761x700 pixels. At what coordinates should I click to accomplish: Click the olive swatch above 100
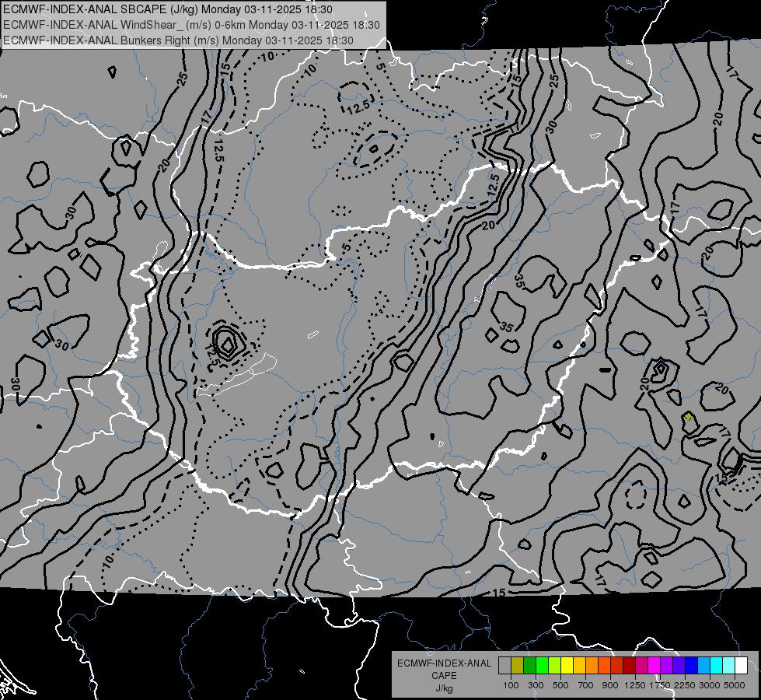click(x=517, y=666)
